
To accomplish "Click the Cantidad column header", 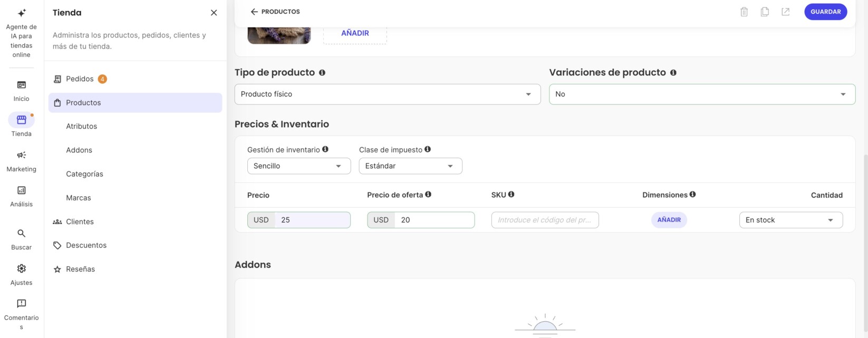I will pyautogui.click(x=827, y=195).
